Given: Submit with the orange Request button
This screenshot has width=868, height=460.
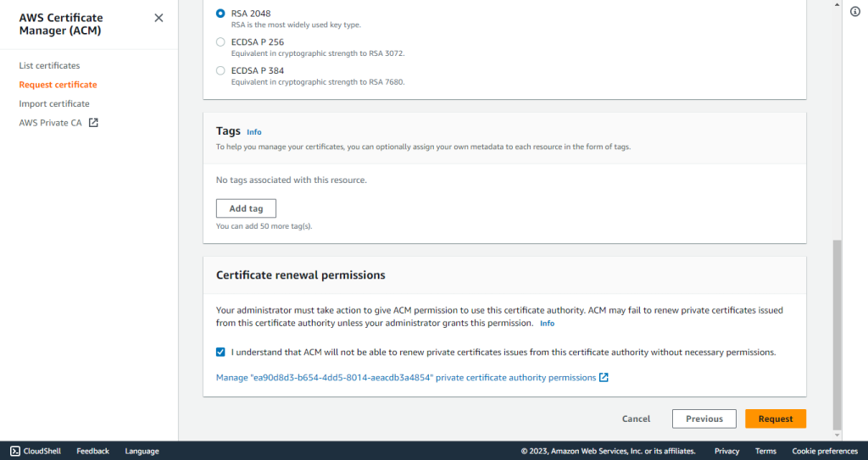Looking at the screenshot, I should coord(776,419).
